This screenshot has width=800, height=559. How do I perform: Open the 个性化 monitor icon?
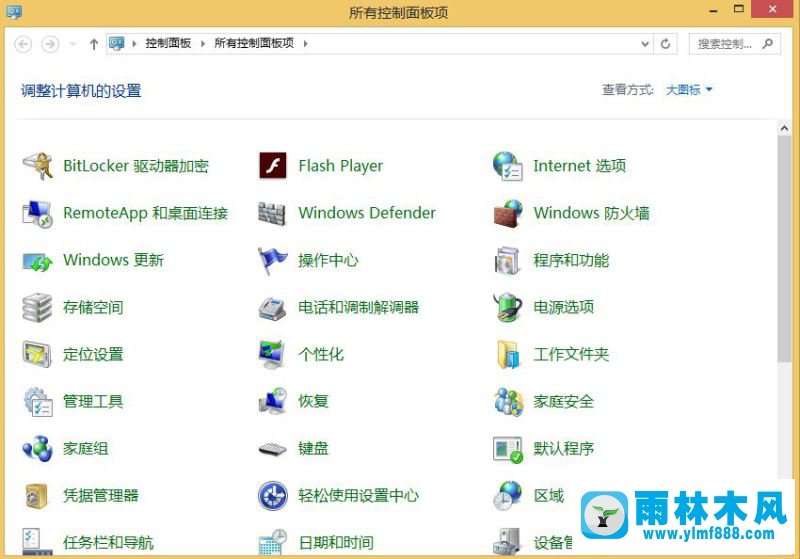271,354
